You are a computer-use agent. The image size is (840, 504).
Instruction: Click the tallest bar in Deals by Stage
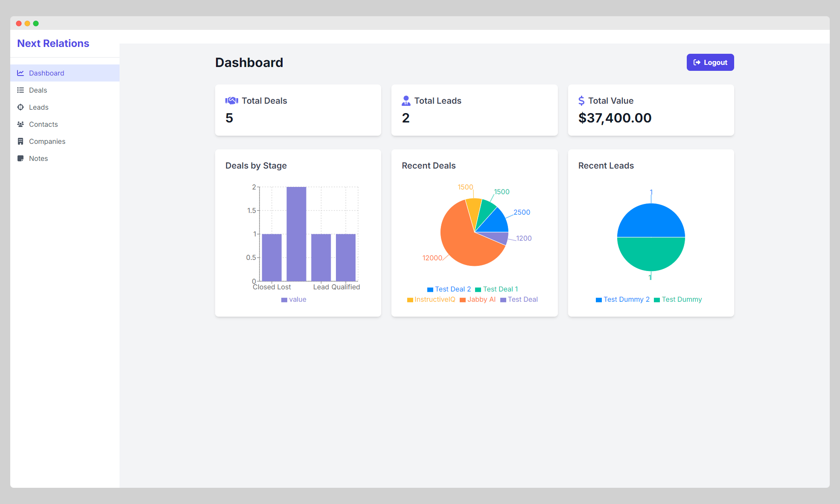tap(296, 234)
